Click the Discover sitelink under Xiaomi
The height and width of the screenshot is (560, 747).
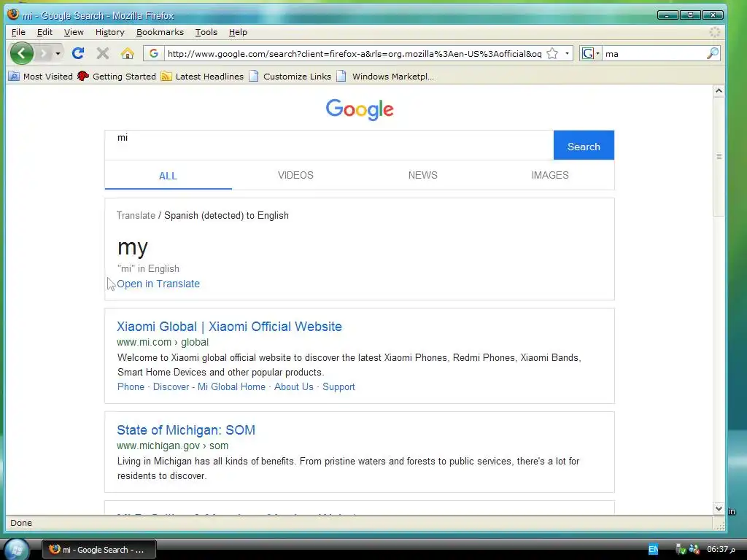pos(171,386)
